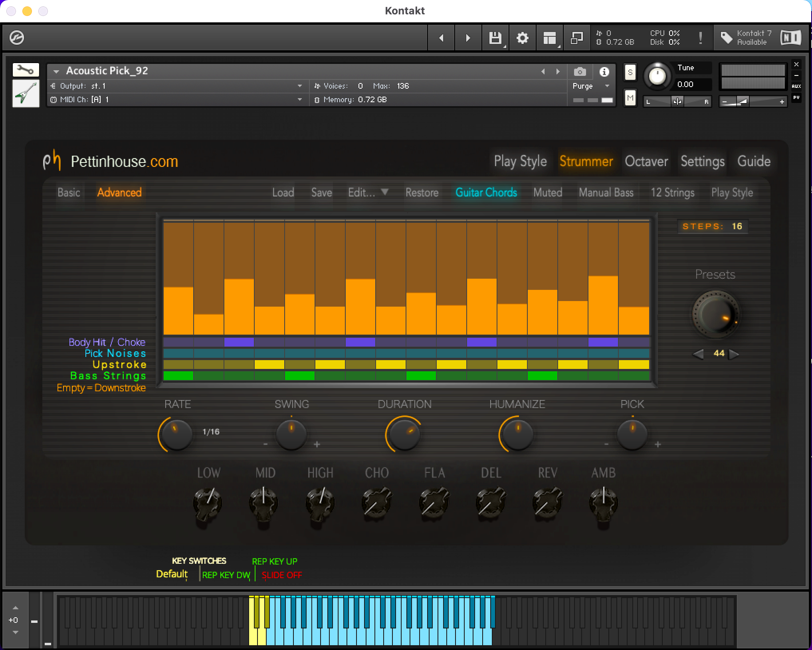The width and height of the screenshot is (812, 650).
Task: Click the HIGH EQ knob
Action: 320,503
